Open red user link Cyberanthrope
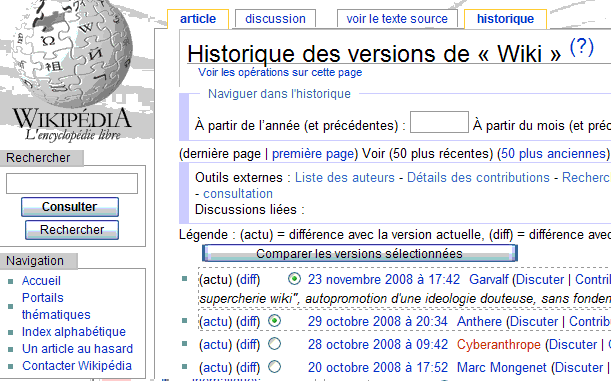The image size is (611, 381). point(499,345)
